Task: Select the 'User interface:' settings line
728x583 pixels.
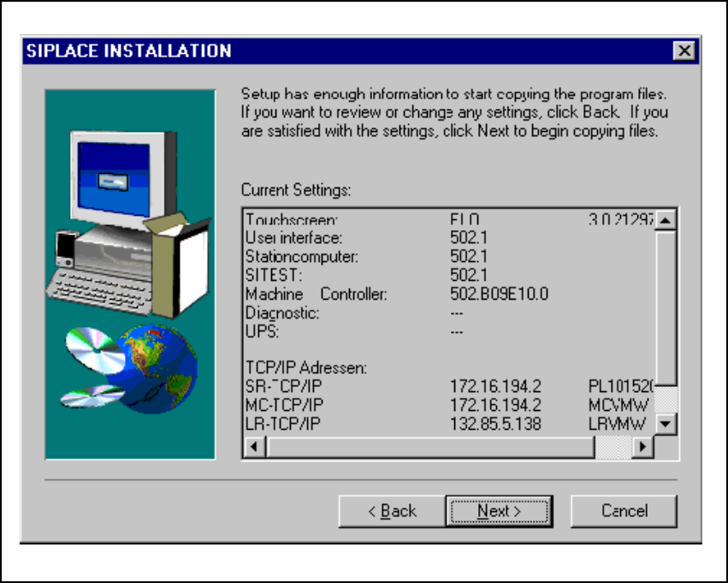Action: coord(367,238)
